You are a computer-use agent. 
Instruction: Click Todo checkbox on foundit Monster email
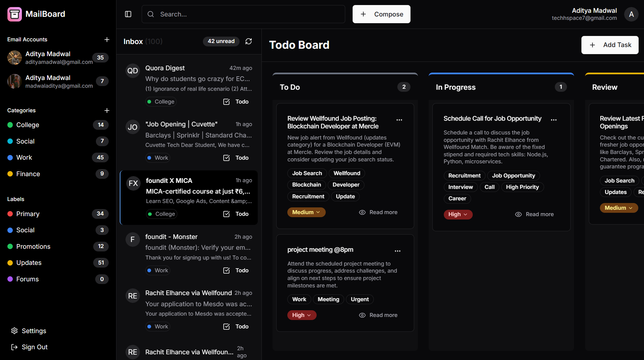tap(226, 271)
